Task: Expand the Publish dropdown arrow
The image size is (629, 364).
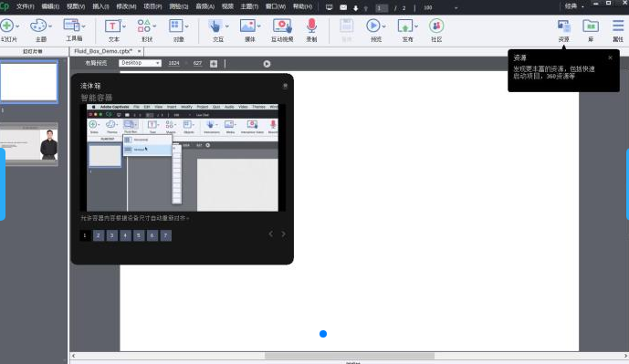Action: [416, 26]
